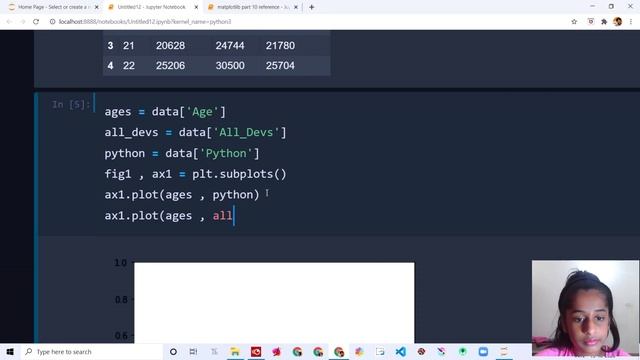Open the Jupyter server icon in taskbar

pyautogui.click(x=504, y=351)
